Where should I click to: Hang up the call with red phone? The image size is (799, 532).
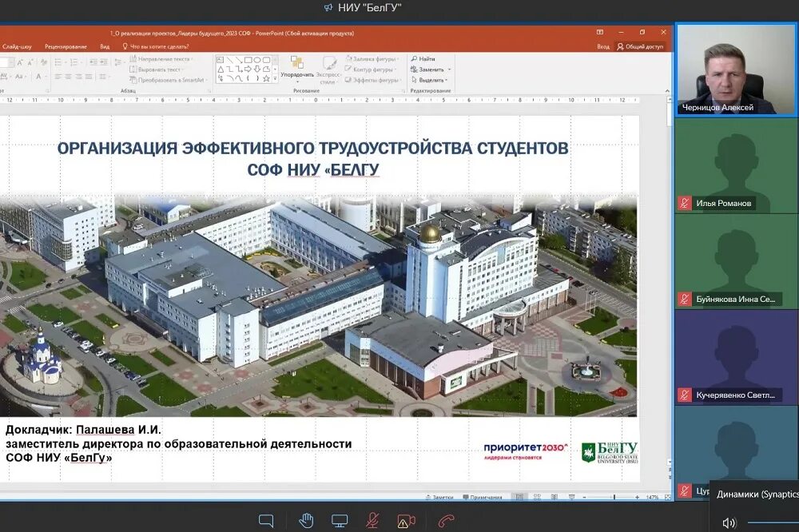446,521
